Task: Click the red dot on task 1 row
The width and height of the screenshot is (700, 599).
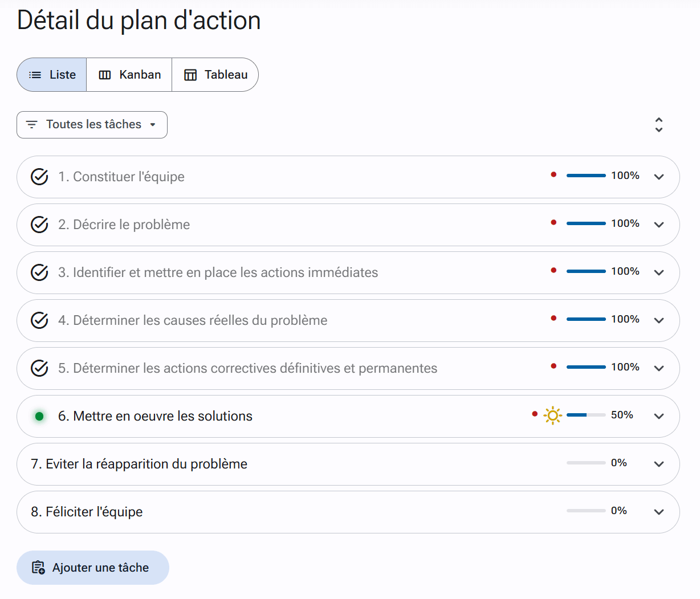Action: tap(554, 175)
